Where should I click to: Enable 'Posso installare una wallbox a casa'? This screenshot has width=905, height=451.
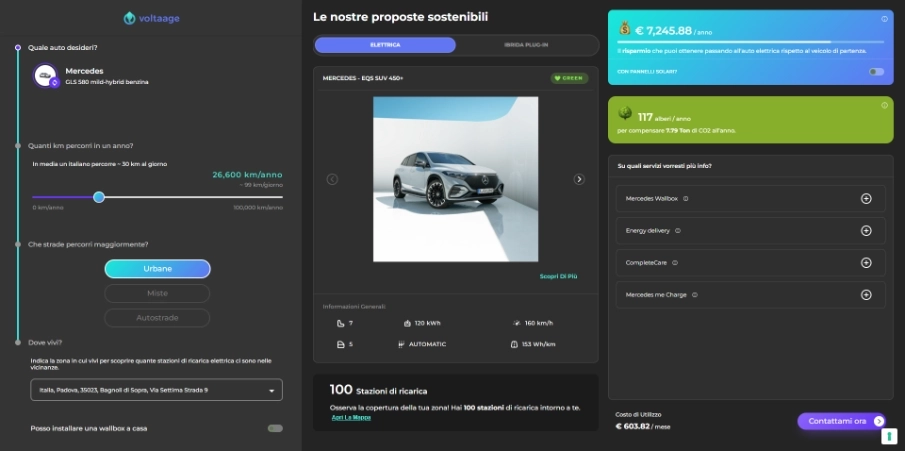pos(274,428)
